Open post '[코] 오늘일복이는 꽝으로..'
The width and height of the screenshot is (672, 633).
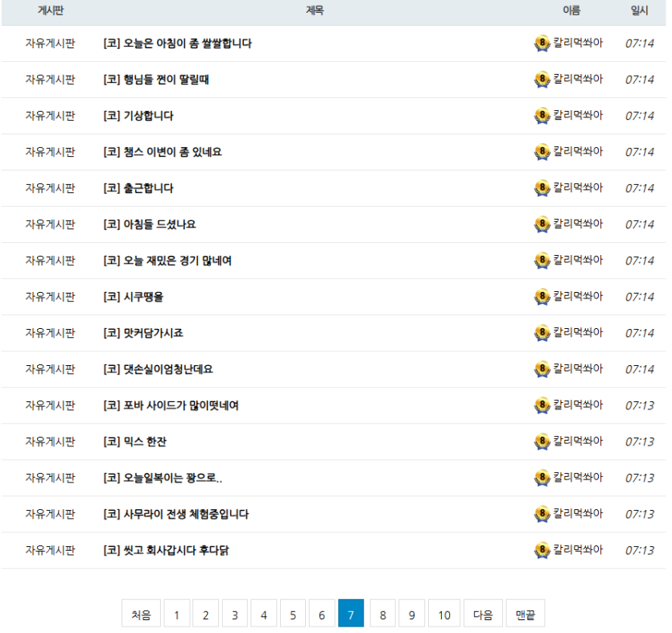coord(163,478)
